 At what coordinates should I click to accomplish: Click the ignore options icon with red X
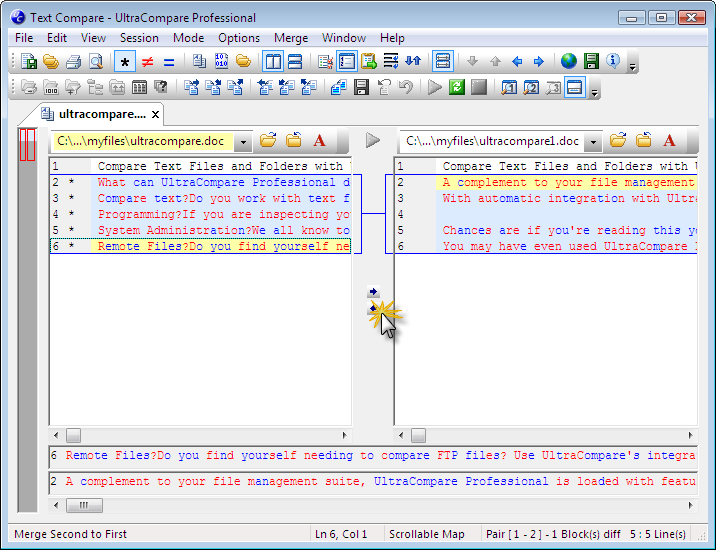coord(325,61)
